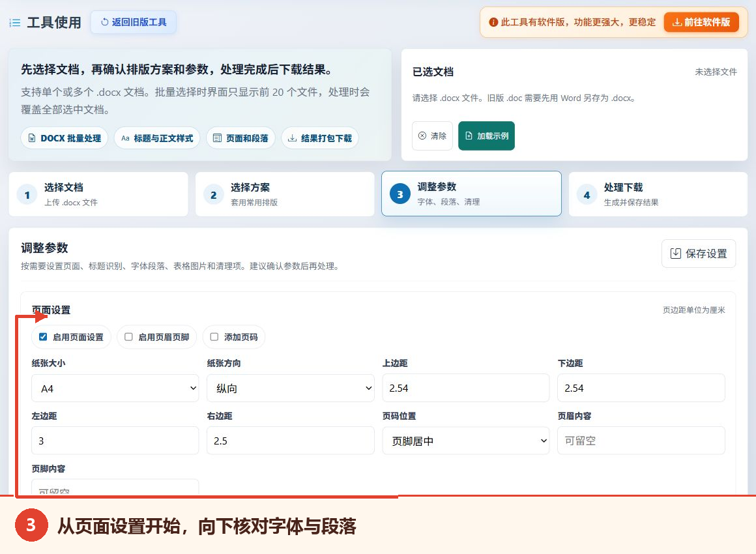The height and width of the screenshot is (554, 756).
Task: Click the page icon on 页面和段落
Action: click(x=218, y=138)
